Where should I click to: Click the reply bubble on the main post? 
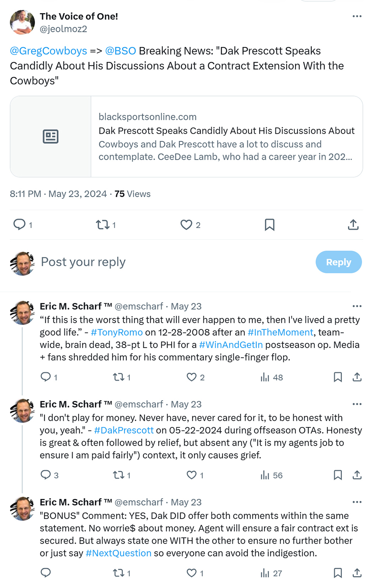19,224
